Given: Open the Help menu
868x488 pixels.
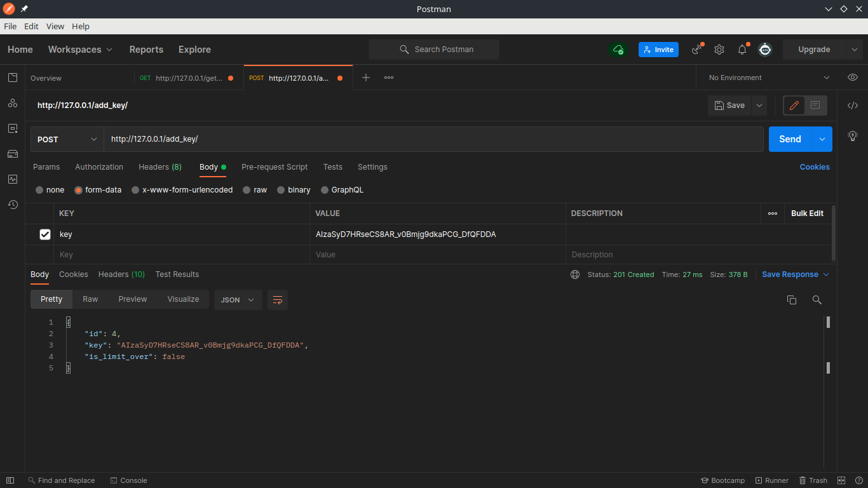Looking at the screenshot, I should 81,26.
